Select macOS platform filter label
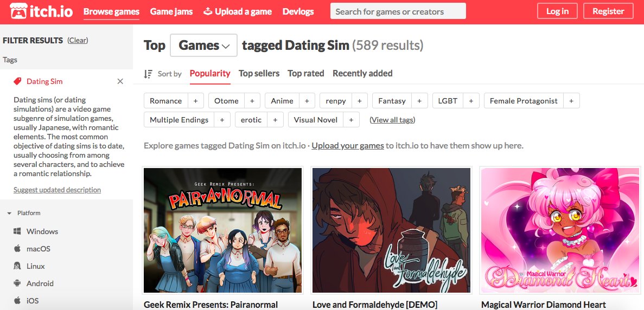 pyautogui.click(x=39, y=249)
